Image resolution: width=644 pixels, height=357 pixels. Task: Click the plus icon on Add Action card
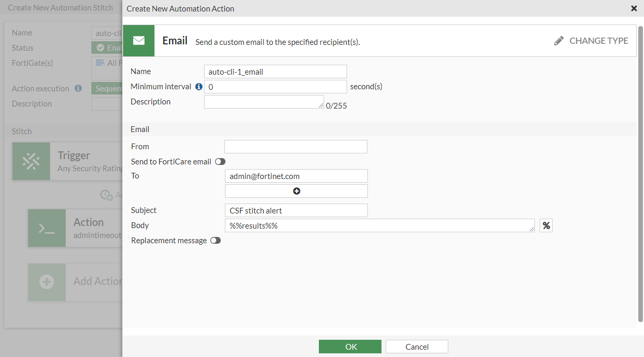coord(46,282)
